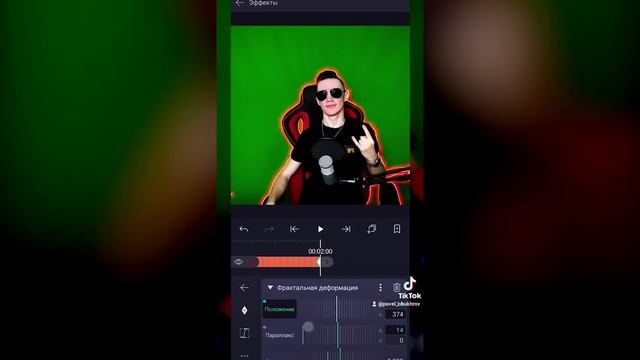This screenshot has width=640, height=360.
Task: Jump to the end of the layer
Action: click(x=346, y=229)
